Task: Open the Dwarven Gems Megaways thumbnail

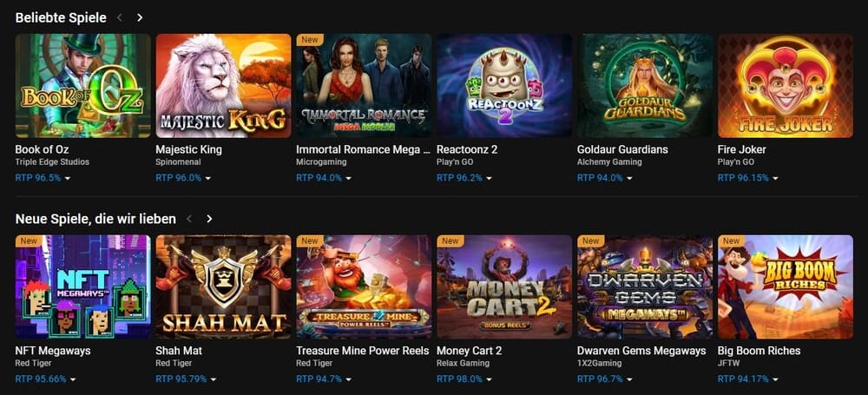Action: 645,286
